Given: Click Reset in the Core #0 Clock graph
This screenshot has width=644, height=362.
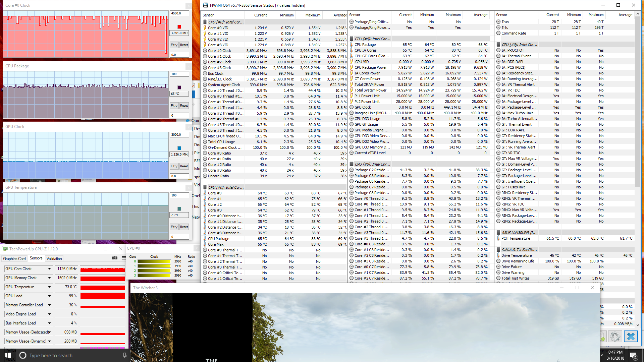Looking at the screenshot, I should [x=184, y=45].
